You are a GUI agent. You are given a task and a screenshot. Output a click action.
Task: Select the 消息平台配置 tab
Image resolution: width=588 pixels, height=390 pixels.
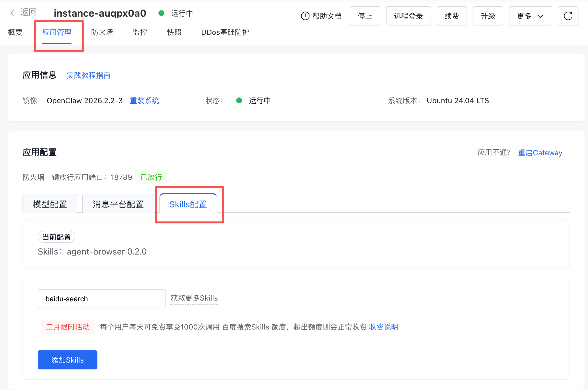click(x=118, y=204)
